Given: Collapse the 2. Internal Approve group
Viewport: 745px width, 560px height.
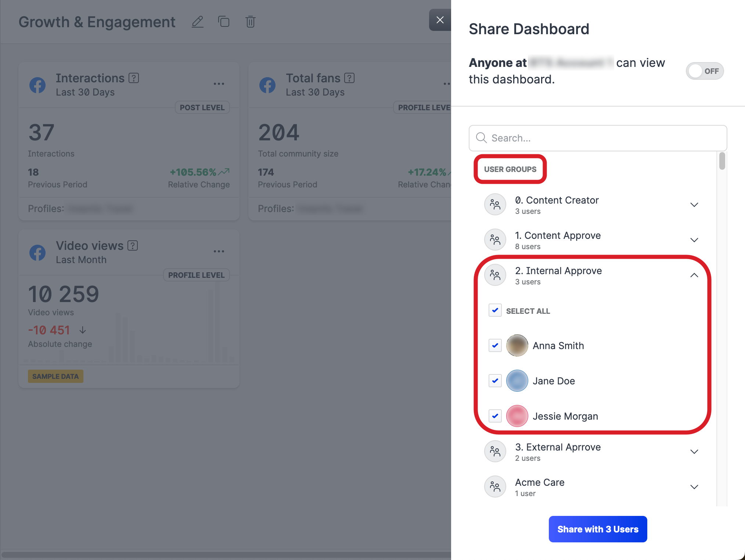Looking at the screenshot, I should (x=694, y=276).
